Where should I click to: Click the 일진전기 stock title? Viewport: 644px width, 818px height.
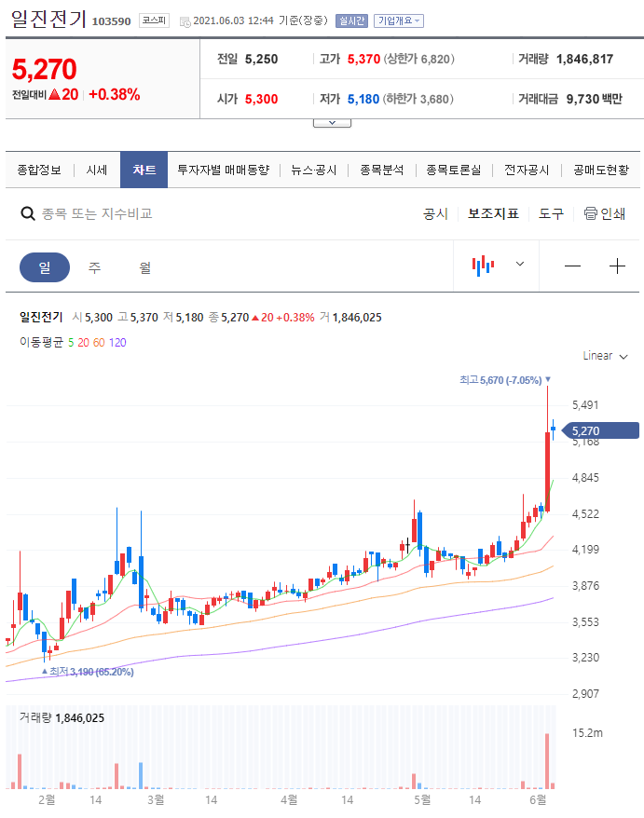coord(48,19)
